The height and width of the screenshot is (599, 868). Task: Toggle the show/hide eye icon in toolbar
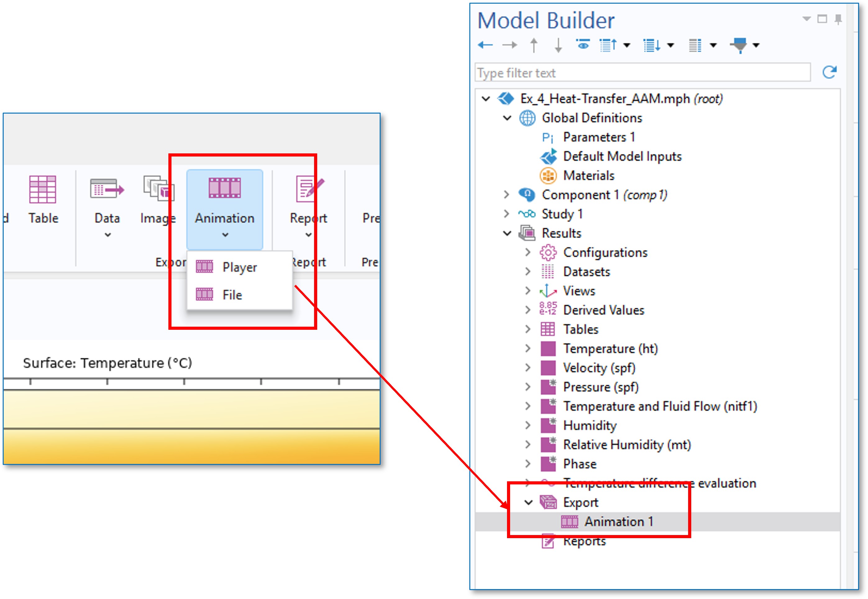click(583, 45)
